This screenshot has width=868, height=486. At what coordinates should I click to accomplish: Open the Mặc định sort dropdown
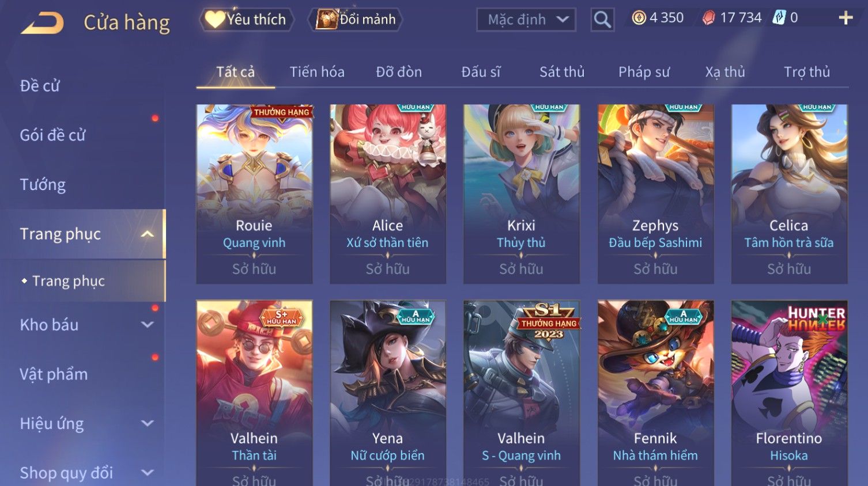point(526,20)
